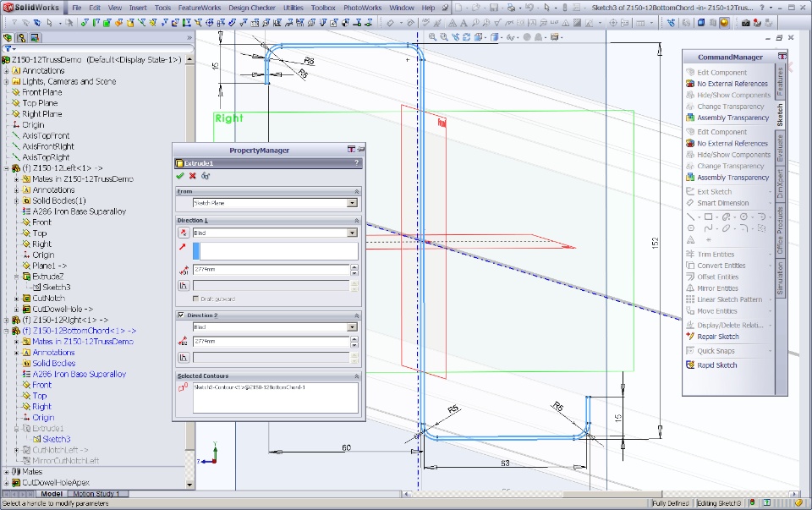Open the Insert menu
This screenshot has width=812, height=510.
click(138, 8)
